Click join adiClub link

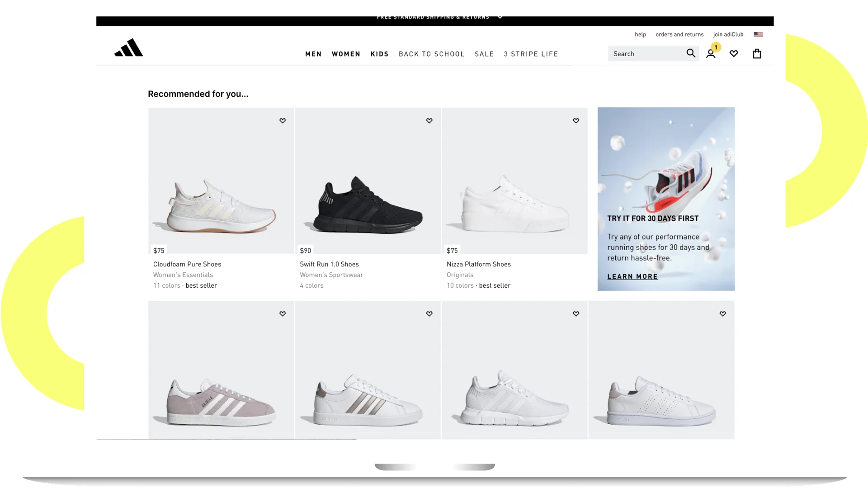[x=728, y=34]
